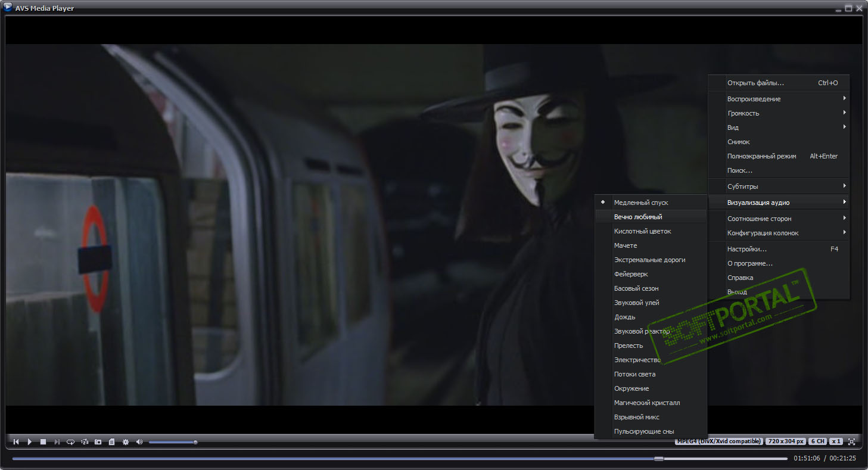
Task: Click the Визуализация аудио menu item
Action: coord(778,203)
